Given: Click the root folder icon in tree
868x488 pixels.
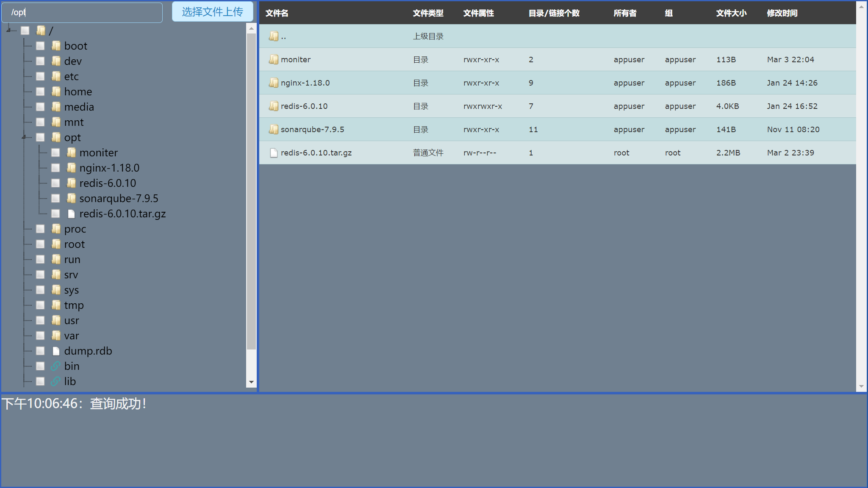Looking at the screenshot, I should click(56, 244).
